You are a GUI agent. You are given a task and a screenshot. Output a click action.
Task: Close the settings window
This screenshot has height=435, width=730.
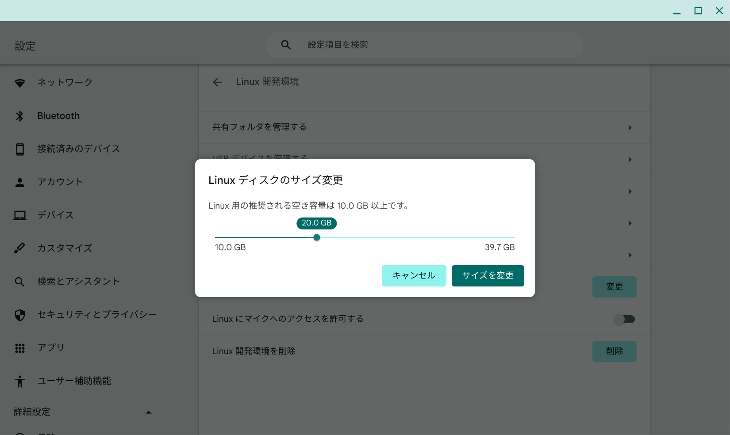[x=719, y=10]
